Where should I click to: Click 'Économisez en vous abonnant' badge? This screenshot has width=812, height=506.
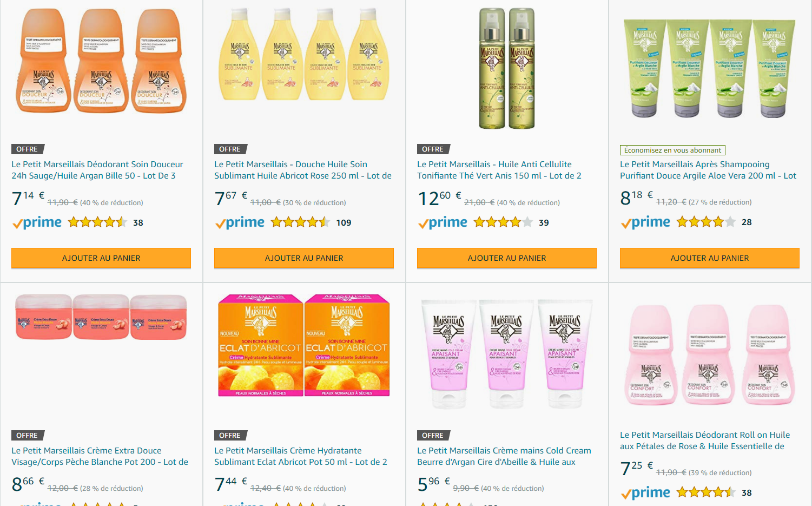(672, 150)
